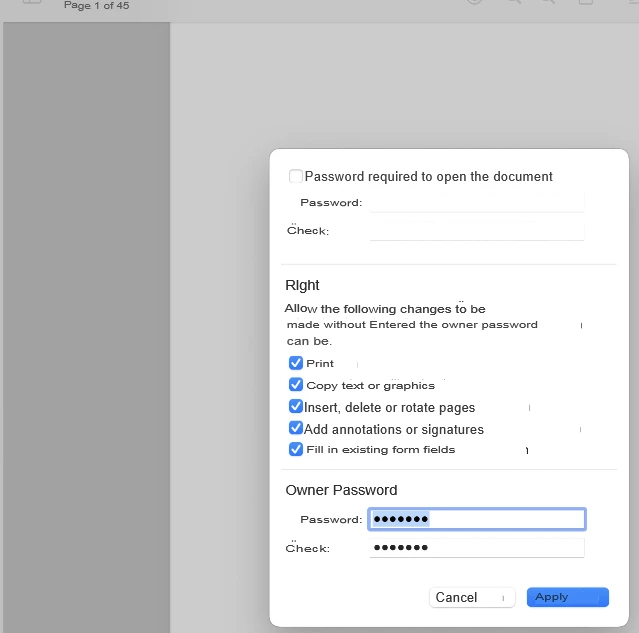Image resolution: width=639 pixels, height=633 pixels.
Task: Enable Password required to open the document
Action: click(295, 176)
